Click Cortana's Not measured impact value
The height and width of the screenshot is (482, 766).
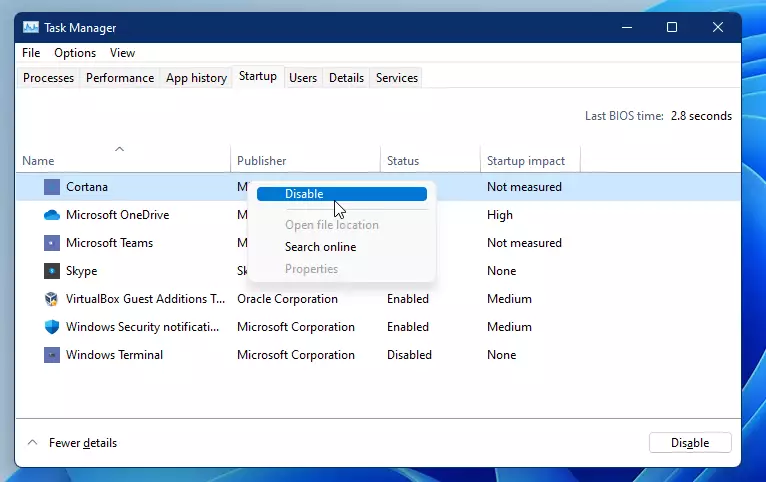pyautogui.click(x=524, y=187)
